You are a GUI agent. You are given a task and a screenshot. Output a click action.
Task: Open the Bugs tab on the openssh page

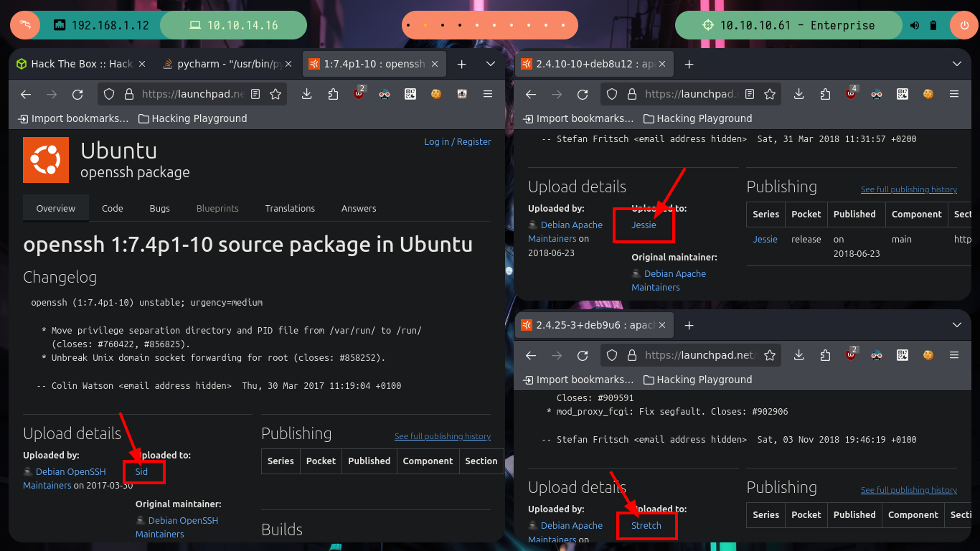pos(160,208)
